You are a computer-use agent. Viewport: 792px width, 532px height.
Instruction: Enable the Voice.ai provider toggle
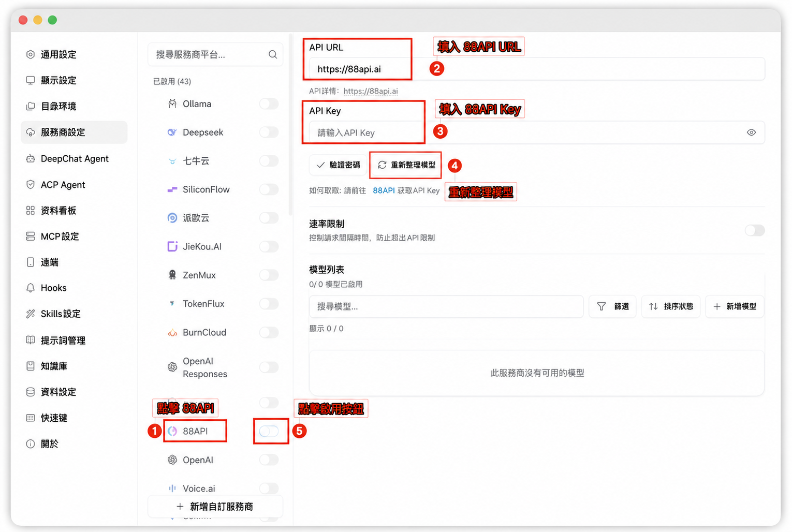269,488
